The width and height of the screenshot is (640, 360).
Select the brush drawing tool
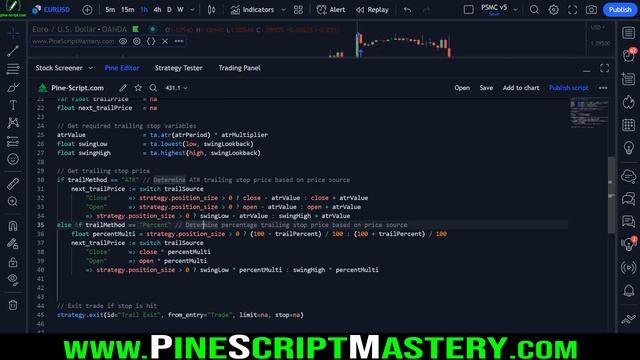click(13, 87)
